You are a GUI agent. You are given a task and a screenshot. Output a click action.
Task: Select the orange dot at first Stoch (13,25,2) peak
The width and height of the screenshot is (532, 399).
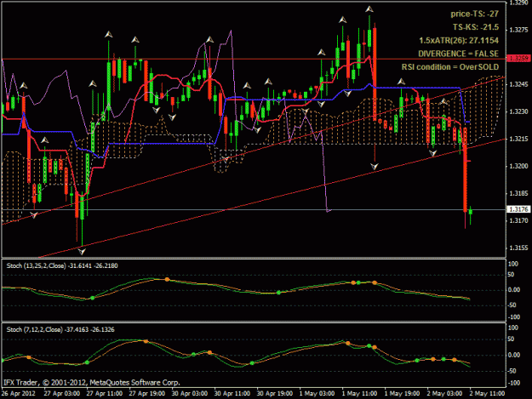point(167,279)
